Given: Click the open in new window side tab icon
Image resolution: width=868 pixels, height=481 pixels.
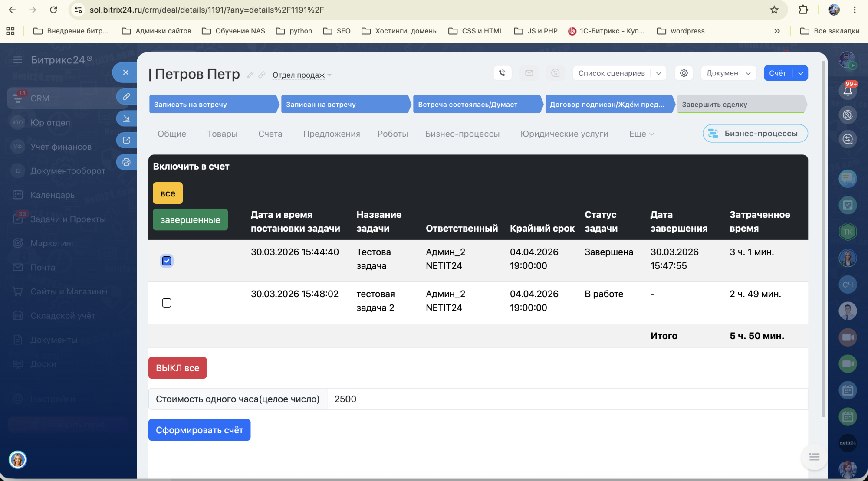Looking at the screenshot, I should 126,140.
